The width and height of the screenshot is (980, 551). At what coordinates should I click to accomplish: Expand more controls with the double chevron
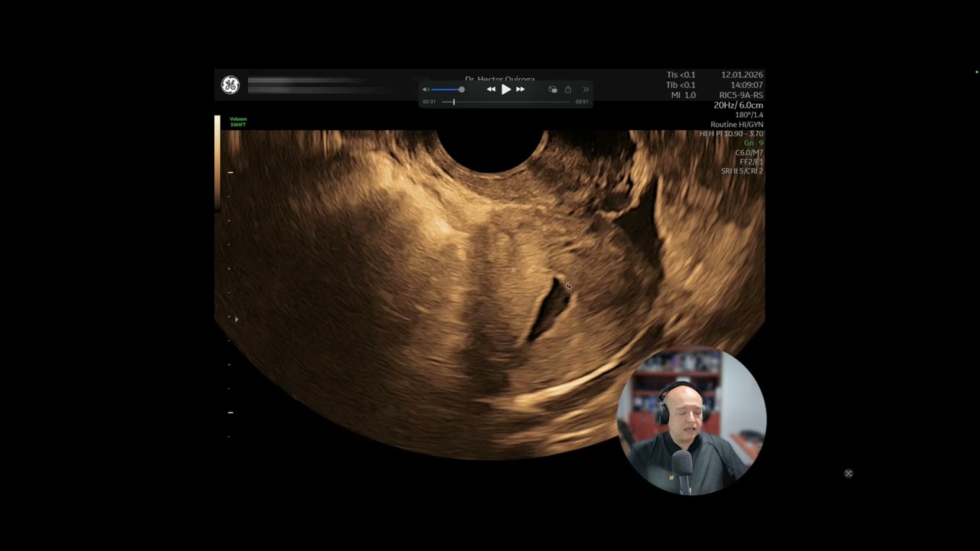[x=586, y=90]
